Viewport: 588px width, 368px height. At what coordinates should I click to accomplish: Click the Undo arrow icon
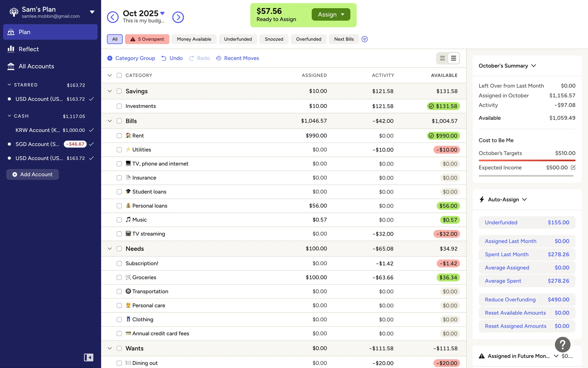click(164, 58)
